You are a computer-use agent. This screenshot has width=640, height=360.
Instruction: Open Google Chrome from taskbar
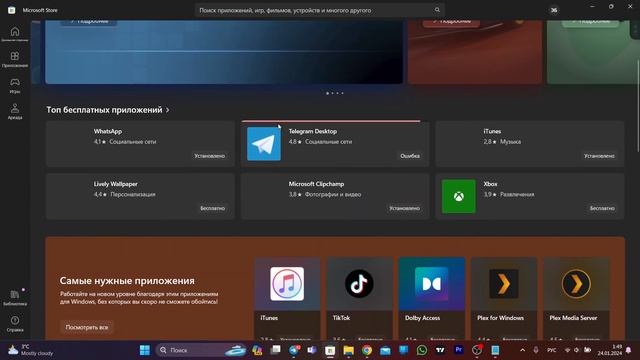click(367, 350)
